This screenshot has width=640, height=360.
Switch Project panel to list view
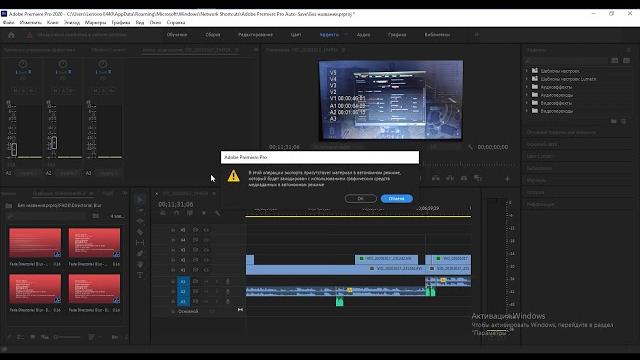coord(20,337)
